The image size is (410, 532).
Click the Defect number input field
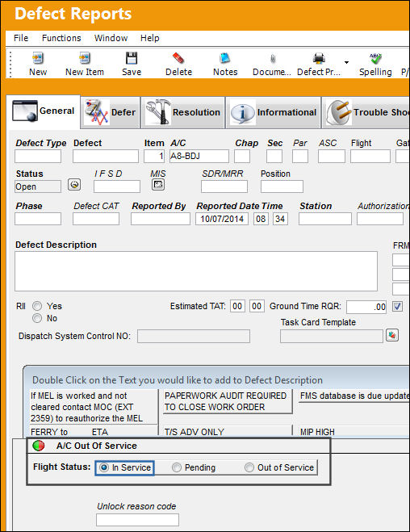tap(106, 157)
